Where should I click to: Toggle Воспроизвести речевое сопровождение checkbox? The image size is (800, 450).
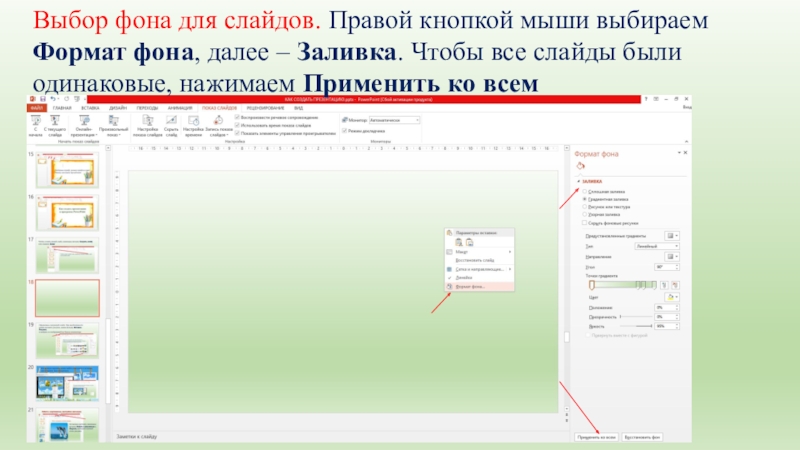pos(237,117)
